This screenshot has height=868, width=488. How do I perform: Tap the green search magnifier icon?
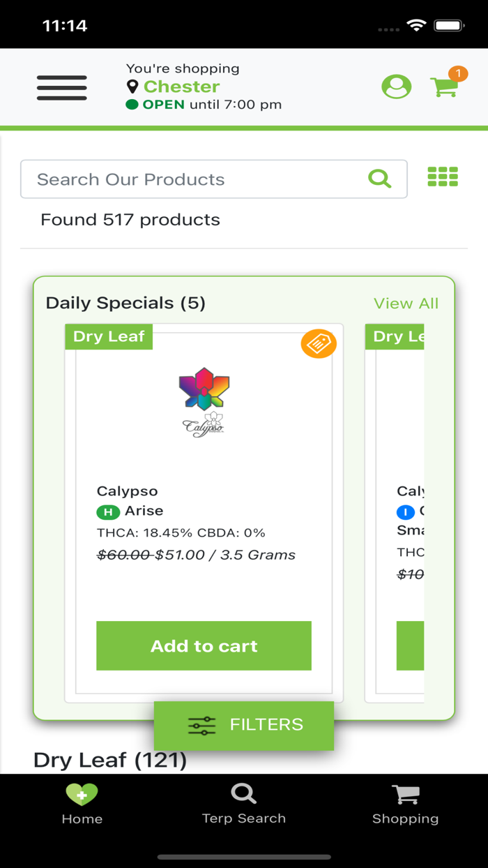coord(379,179)
